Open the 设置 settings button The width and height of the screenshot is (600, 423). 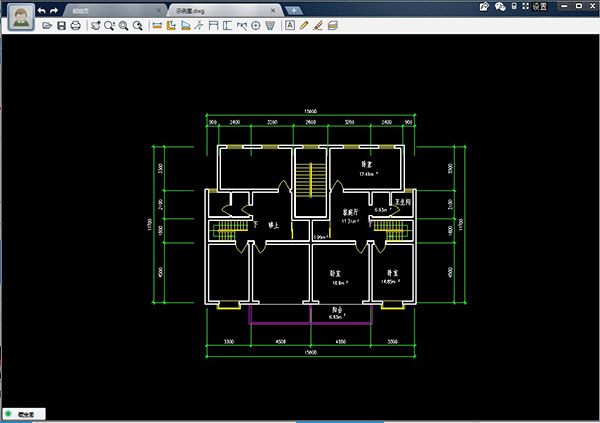(x=540, y=7)
